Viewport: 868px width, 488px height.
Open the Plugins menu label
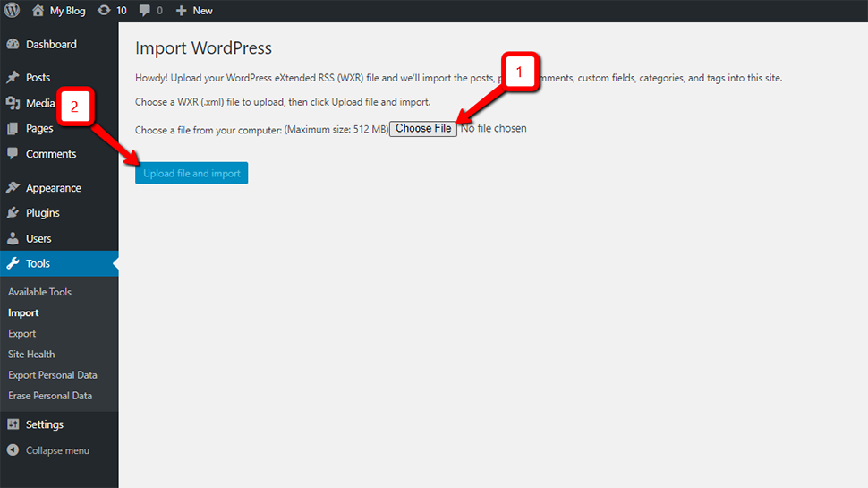(43, 213)
